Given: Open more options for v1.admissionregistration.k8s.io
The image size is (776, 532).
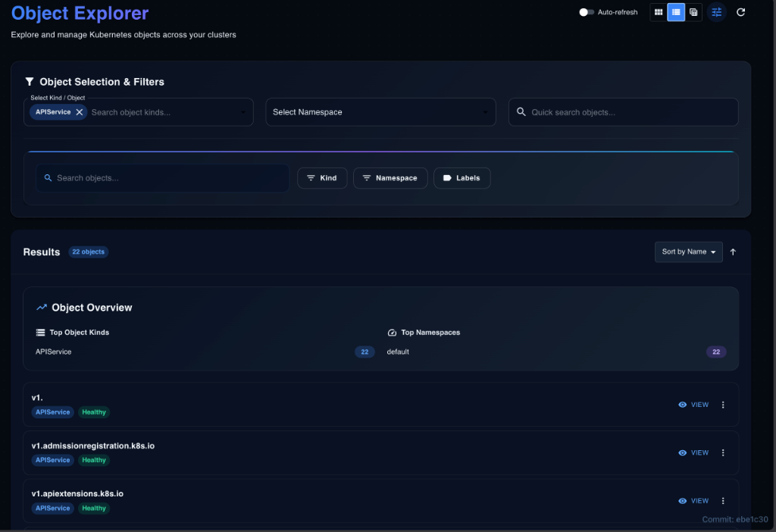Looking at the screenshot, I should pos(723,452).
